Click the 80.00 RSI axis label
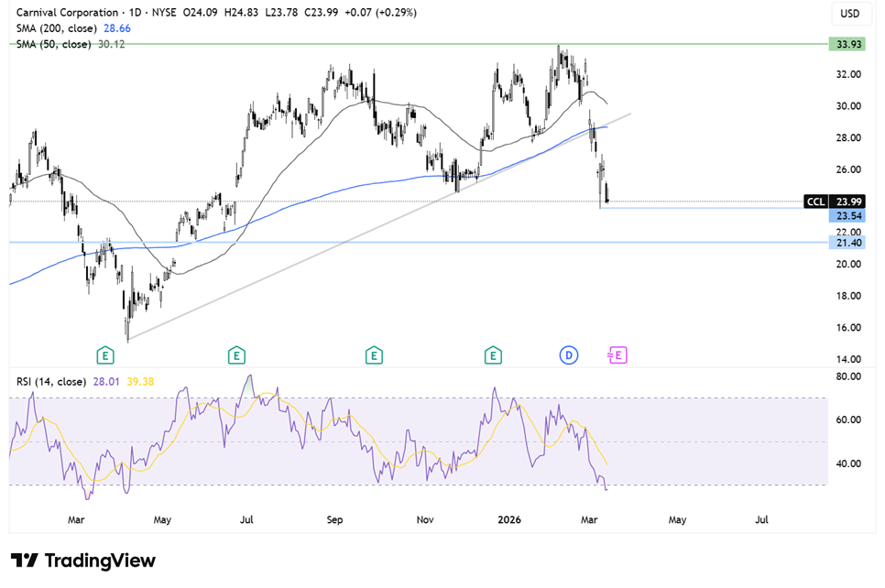Image resolution: width=885 pixels, height=588 pixels. (848, 376)
